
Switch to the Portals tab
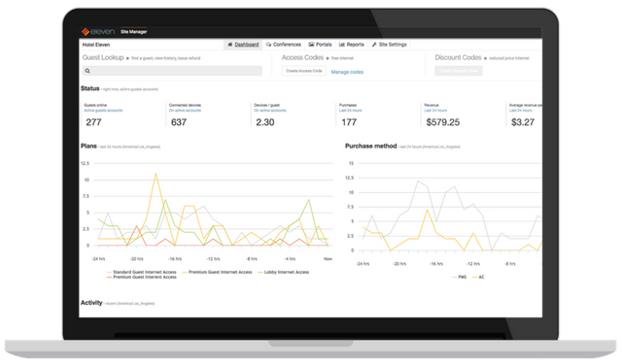coord(320,45)
